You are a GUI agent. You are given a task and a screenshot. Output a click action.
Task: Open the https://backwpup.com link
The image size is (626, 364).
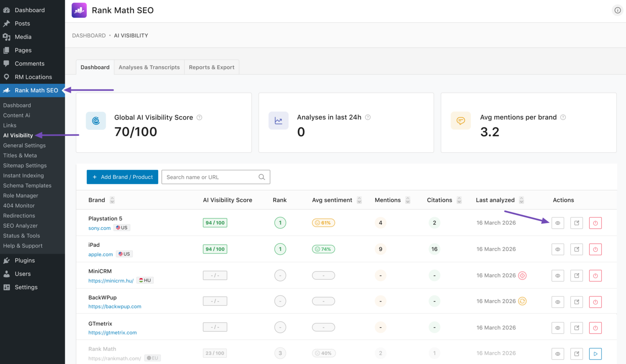click(x=115, y=307)
